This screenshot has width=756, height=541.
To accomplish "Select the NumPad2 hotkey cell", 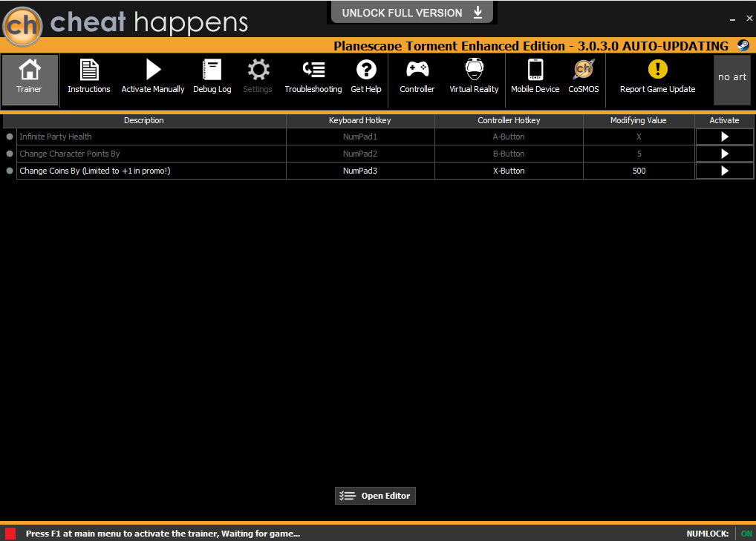I will point(360,154).
